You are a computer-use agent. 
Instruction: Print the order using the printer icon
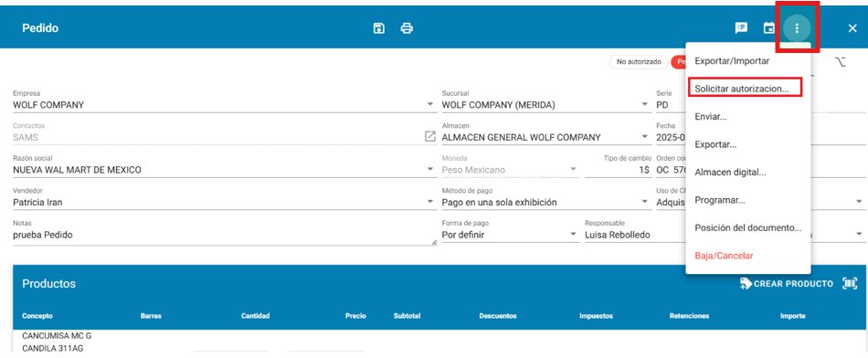coord(407,28)
